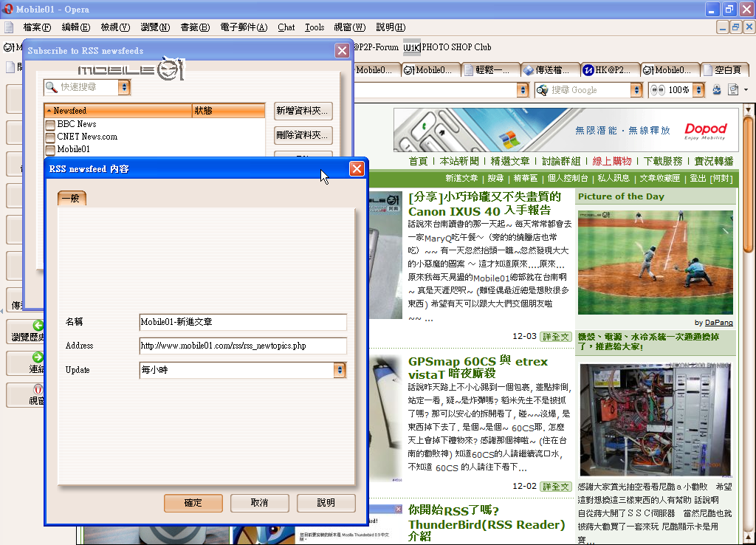Select the 一般 tab in RSS dialog
Viewport: 756px width, 545px height.
(x=72, y=198)
